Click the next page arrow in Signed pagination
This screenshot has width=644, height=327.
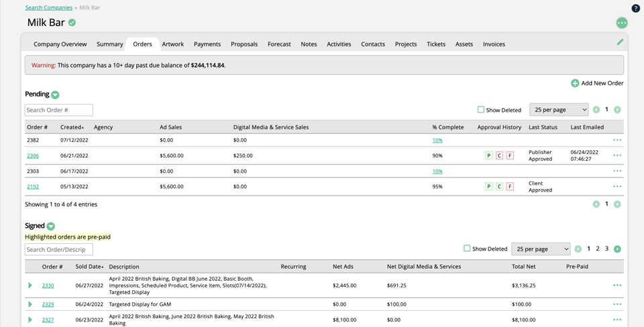(x=617, y=249)
